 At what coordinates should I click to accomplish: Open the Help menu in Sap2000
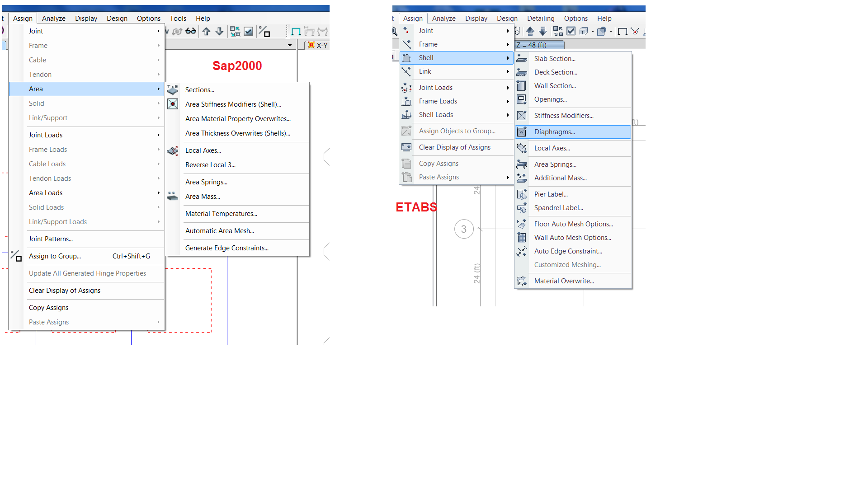(x=203, y=19)
